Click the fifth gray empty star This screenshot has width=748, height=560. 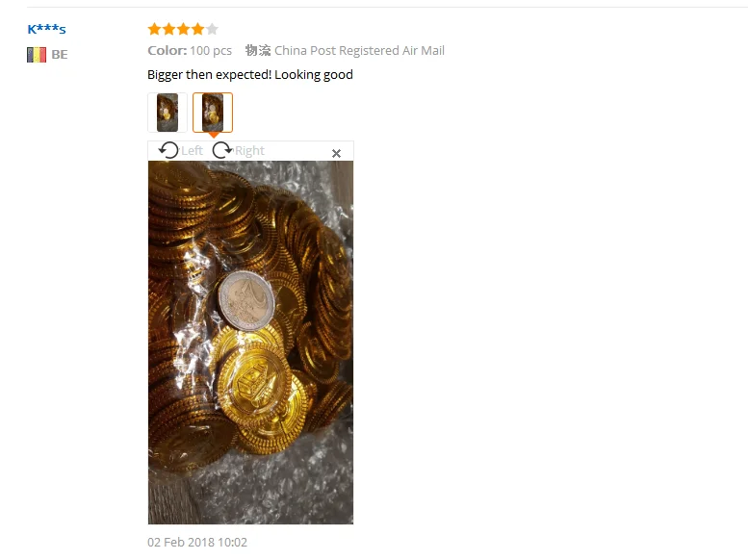[x=212, y=29]
